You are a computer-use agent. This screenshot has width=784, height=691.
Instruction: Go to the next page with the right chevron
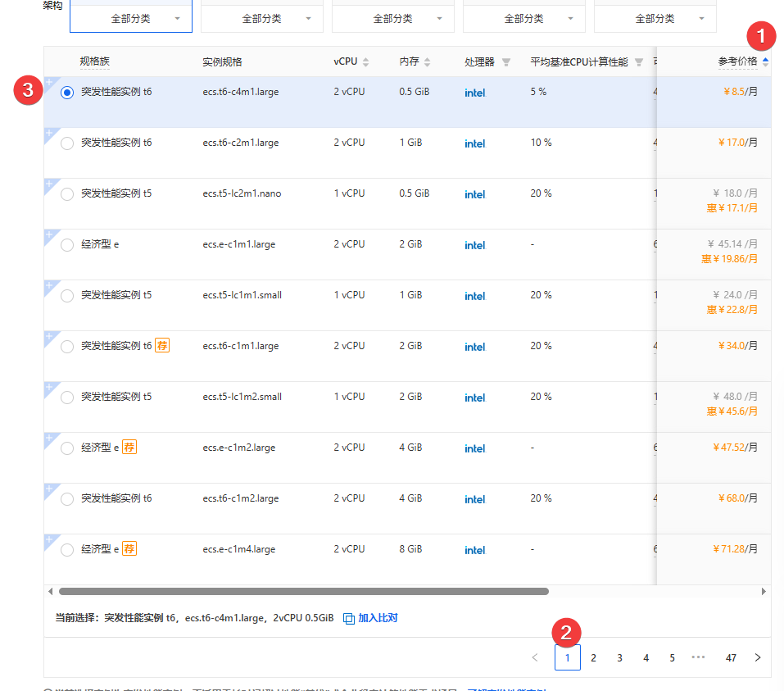coord(758,657)
